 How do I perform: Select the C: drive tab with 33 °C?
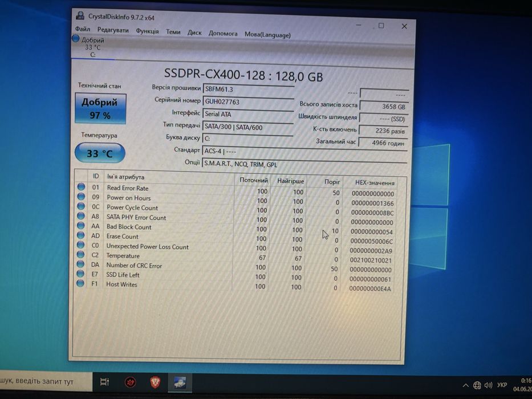point(92,47)
